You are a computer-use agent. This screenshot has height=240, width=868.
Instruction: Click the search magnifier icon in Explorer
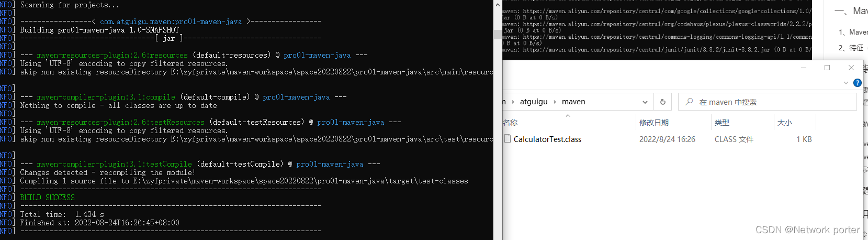click(689, 102)
